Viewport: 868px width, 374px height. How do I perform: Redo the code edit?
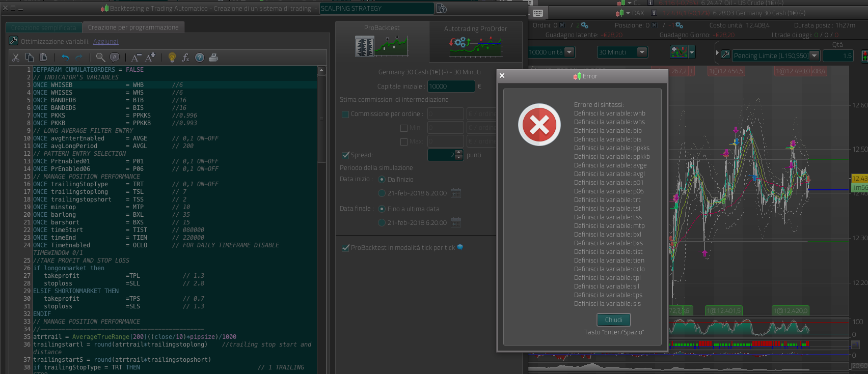[79, 57]
